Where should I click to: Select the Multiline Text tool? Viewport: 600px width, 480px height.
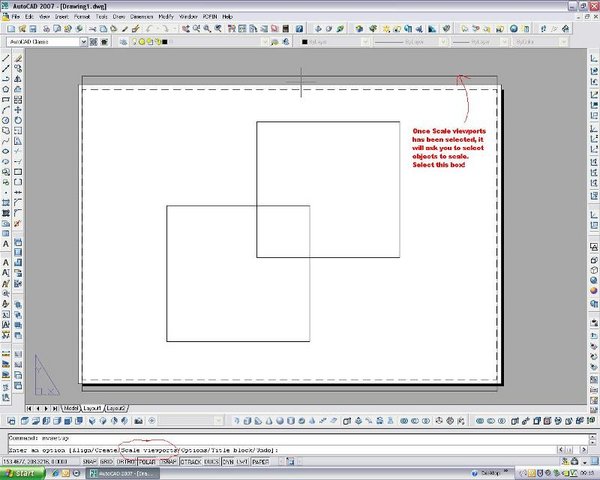[x=6, y=243]
